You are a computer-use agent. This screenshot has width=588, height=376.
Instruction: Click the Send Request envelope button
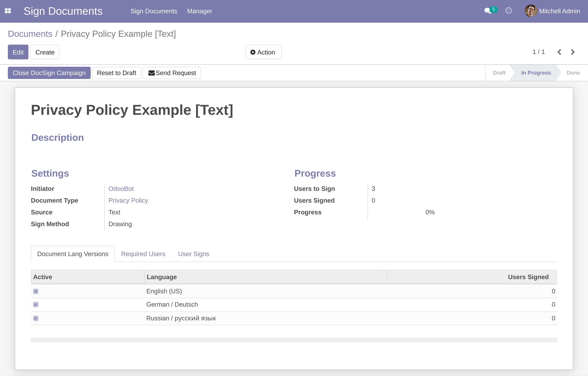[x=172, y=73]
